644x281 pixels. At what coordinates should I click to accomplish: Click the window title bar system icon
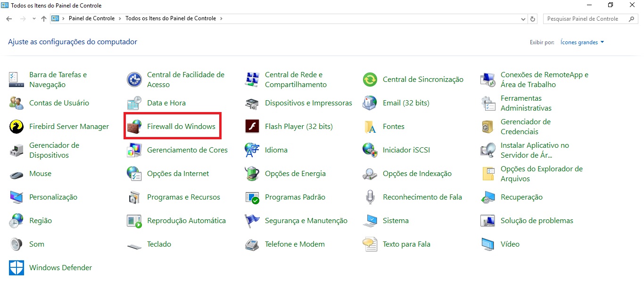[5, 5]
